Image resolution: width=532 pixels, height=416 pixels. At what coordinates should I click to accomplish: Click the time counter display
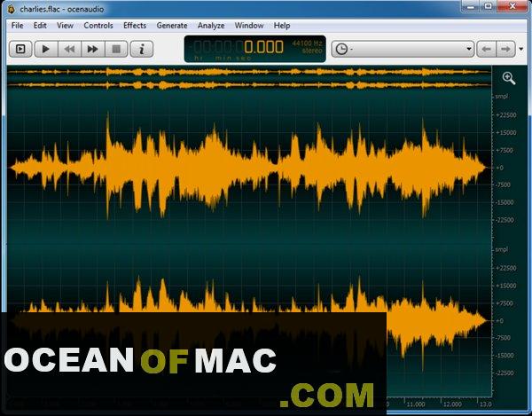(x=236, y=48)
